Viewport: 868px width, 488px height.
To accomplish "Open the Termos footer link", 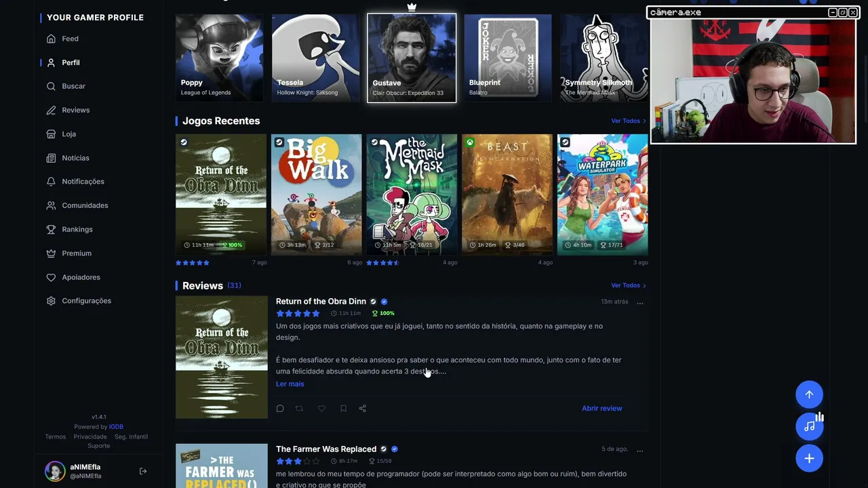I will 56,437.
